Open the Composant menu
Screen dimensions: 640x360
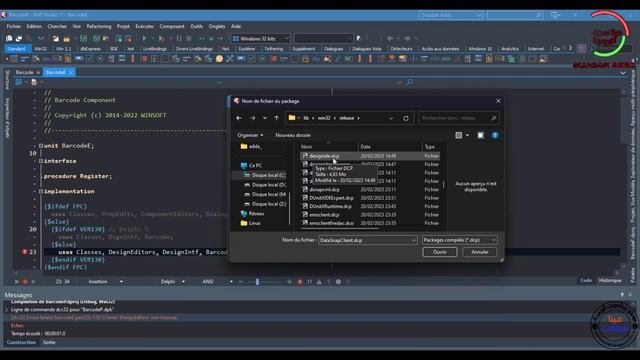[x=172, y=26]
